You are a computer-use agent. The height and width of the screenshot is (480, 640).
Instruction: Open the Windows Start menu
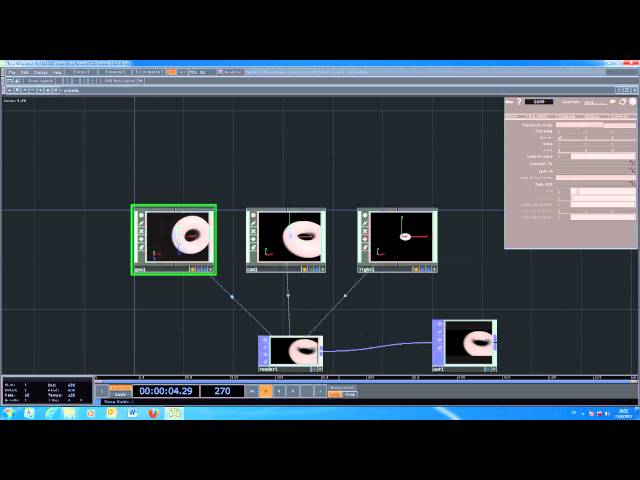[x=8, y=413]
